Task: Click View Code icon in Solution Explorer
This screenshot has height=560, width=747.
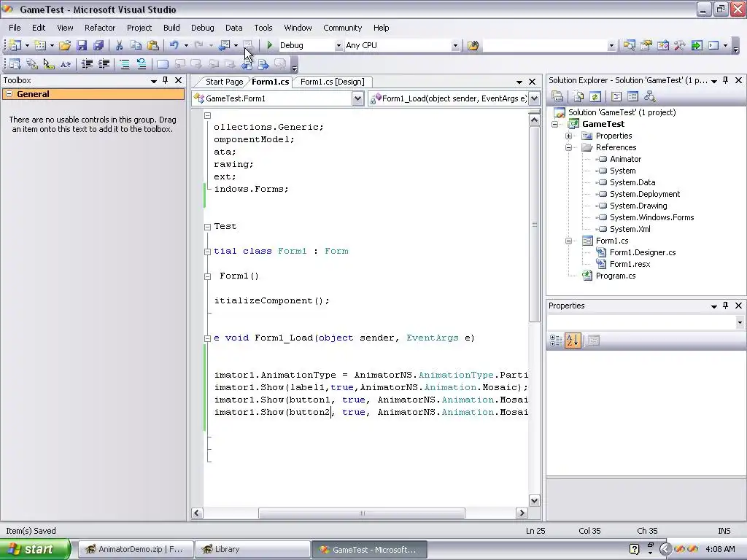Action: click(x=616, y=97)
